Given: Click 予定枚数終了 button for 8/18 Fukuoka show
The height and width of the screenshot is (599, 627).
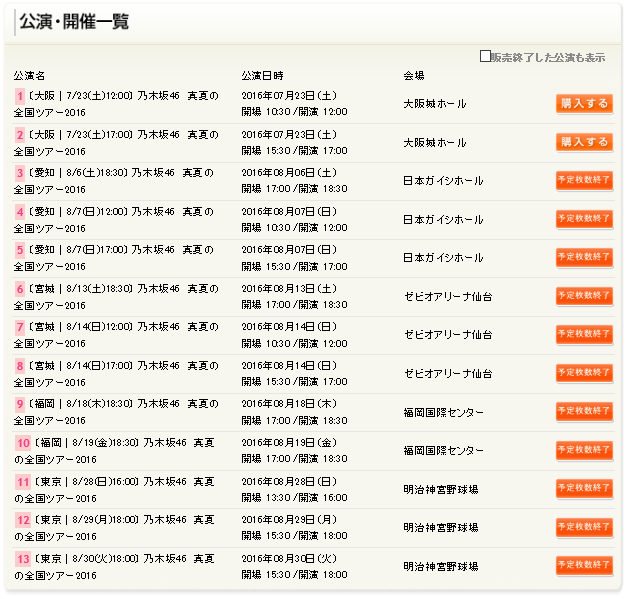Looking at the screenshot, I should (x=584, y=411).
